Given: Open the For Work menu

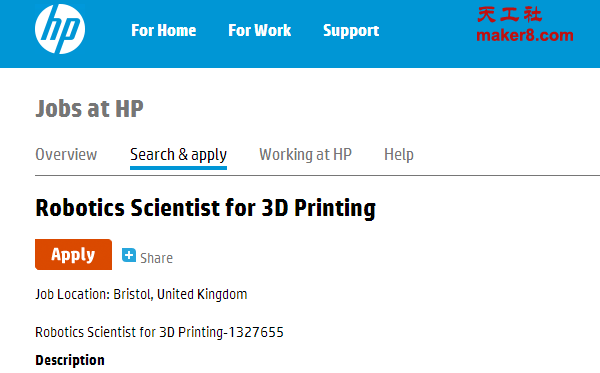Looking at the screenshot, I should [259, 30].
